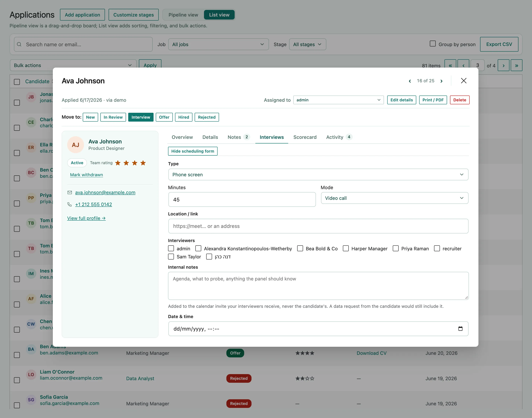Open the interview Type dropdown
Image resolution: width=532 pixels, height=418 pixels.
[x=318, y=174]
